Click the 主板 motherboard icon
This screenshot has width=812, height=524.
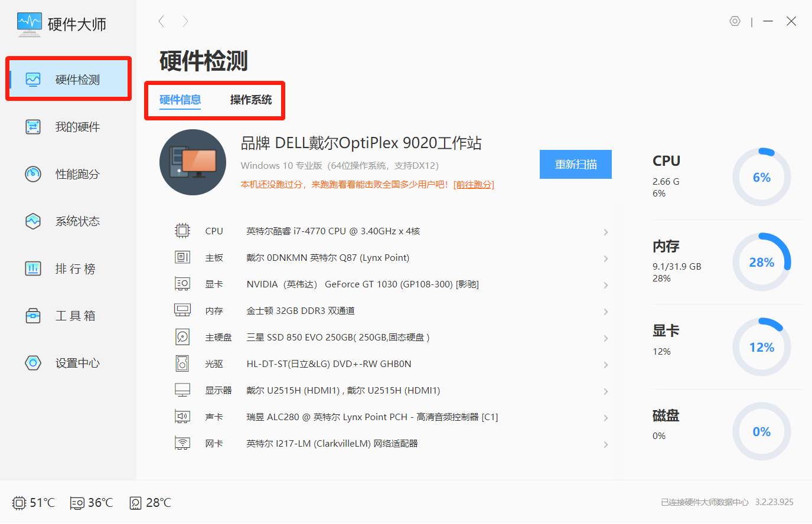(182, 257)
